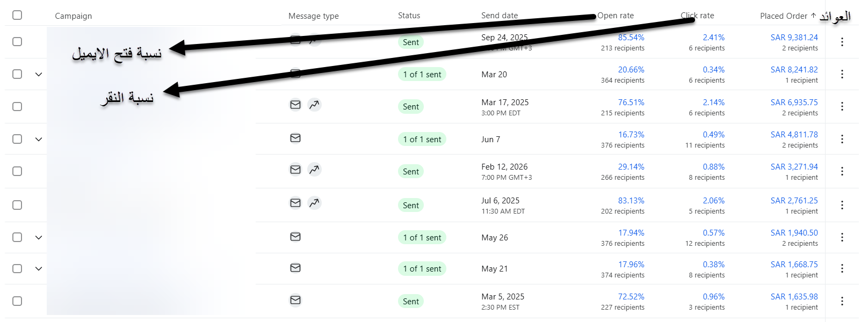This screenshot has width=868, height=322.
Task: Expand the Mar 20 campaign row chevron
Action: click(39, 74)
